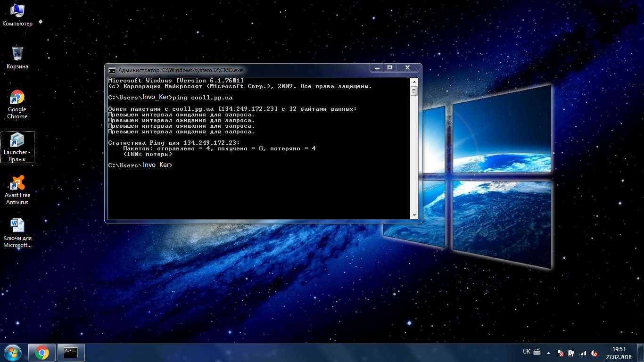Click the Recycle Bin desktop icon
The height and width of the screenshot is (362, 644).
[17, 57]
